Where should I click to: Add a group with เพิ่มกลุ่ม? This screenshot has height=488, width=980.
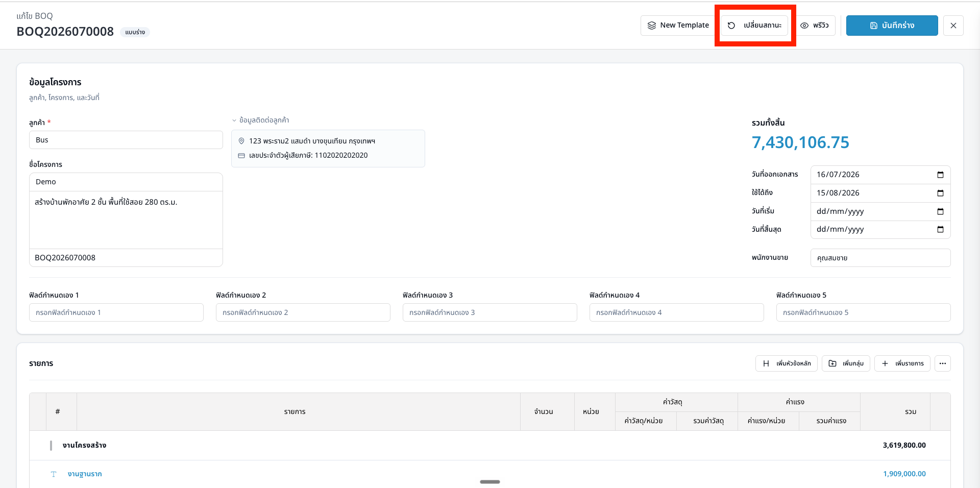[x=846, y=363]
